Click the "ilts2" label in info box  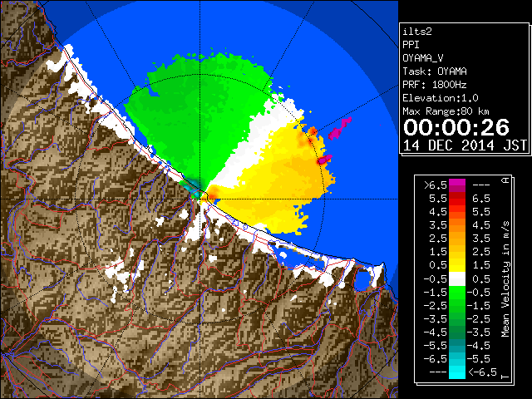417,32
